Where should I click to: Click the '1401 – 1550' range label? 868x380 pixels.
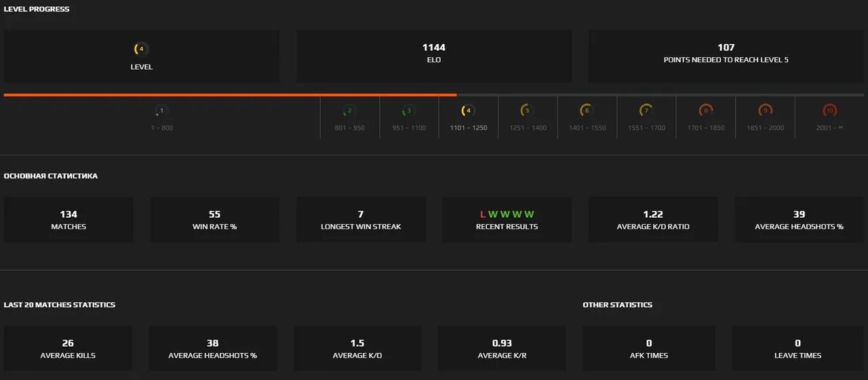tap(587, 128)
